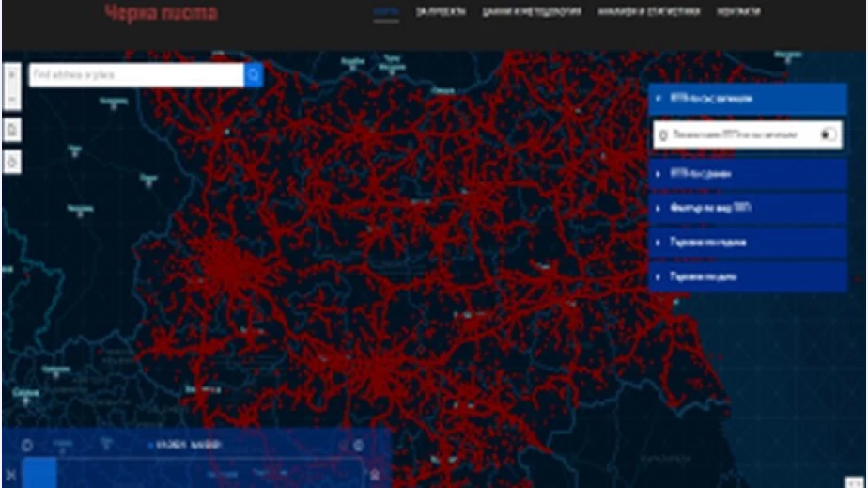Screen dimensions: 868x488
Task: Click the icon at the right end of the time panel header
Action: point(358,446)
